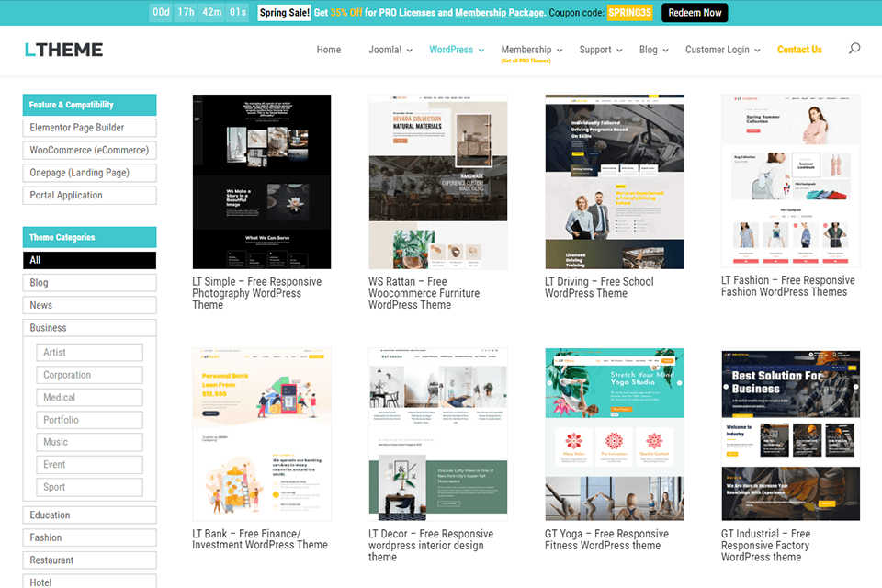Screen dimensions: 882x588
Task: Expand the Customer Login chevron
Action: click(757, 51)
